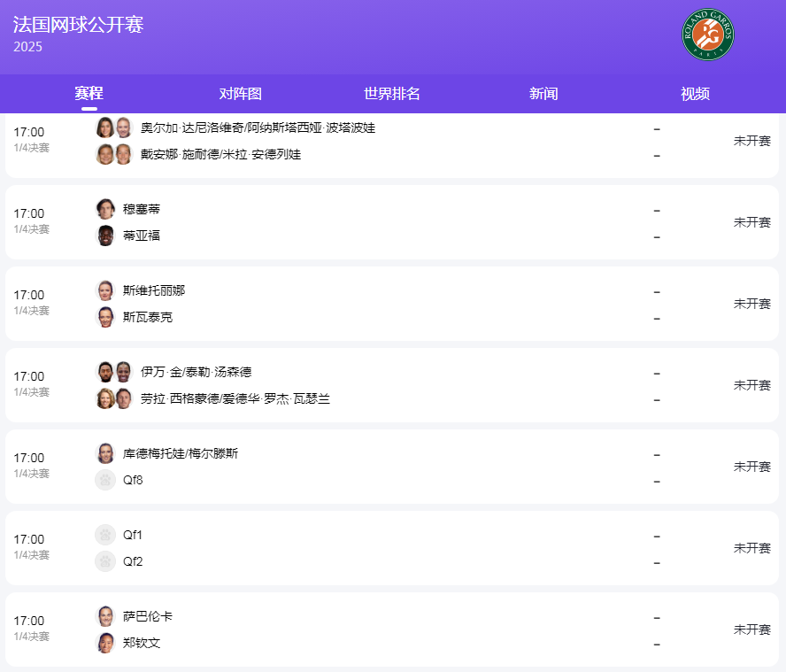Click 斯瓦泰克 player avatar
The height and width of the screenshot is (672, 786).
tap(105, 317)
